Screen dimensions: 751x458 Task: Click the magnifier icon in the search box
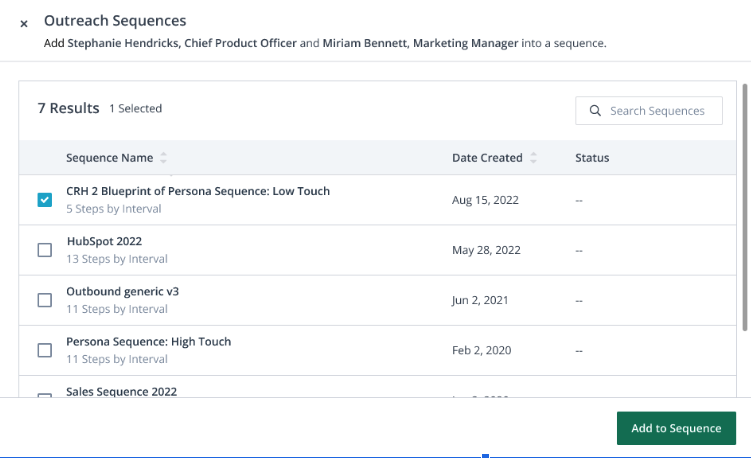(x=595, y=111)
